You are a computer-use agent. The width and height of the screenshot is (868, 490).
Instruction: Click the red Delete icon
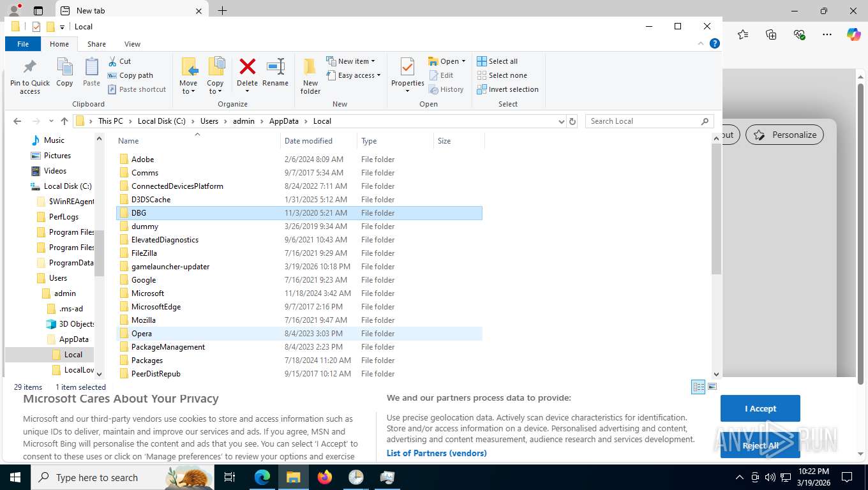pos(247,66)
